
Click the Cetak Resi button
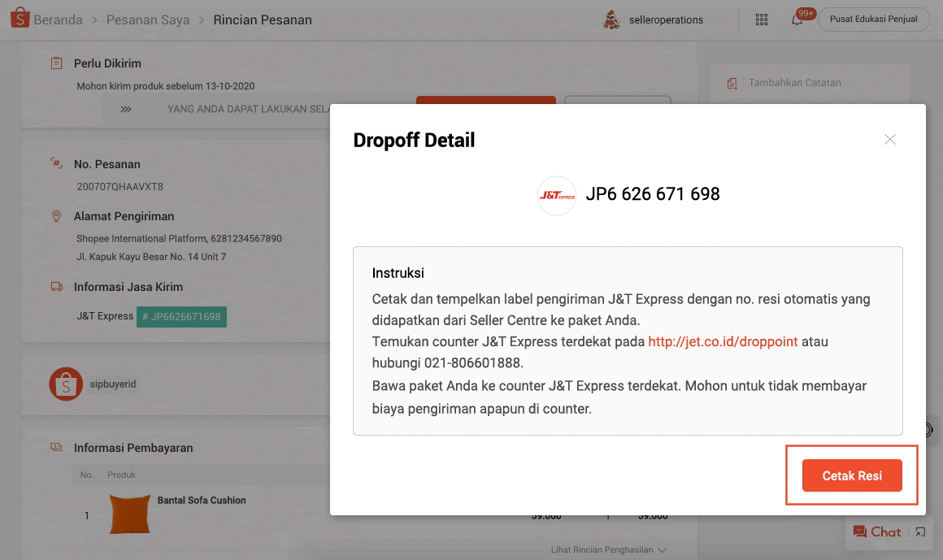click(x=852, y=475)
